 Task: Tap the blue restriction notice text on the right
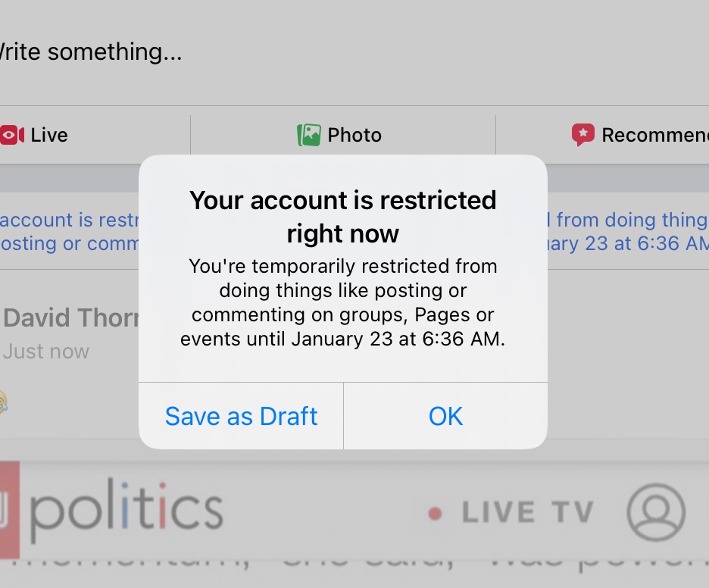click(628, 232)
